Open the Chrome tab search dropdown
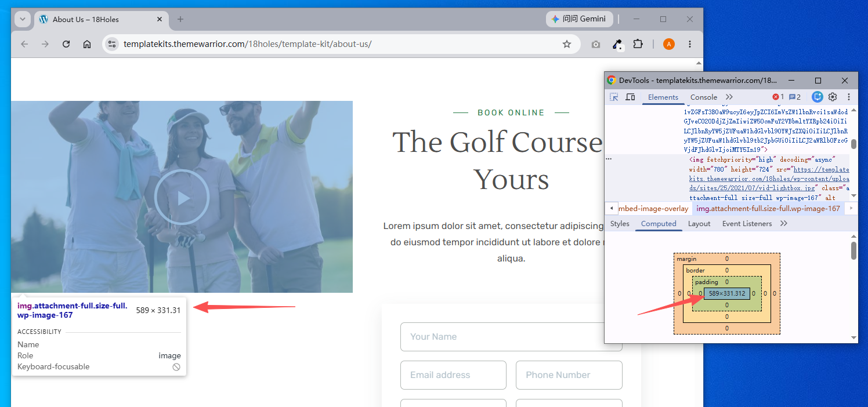The height and width of the screenshot is (407, 868). pyautogui.click(x=23, y=19)
